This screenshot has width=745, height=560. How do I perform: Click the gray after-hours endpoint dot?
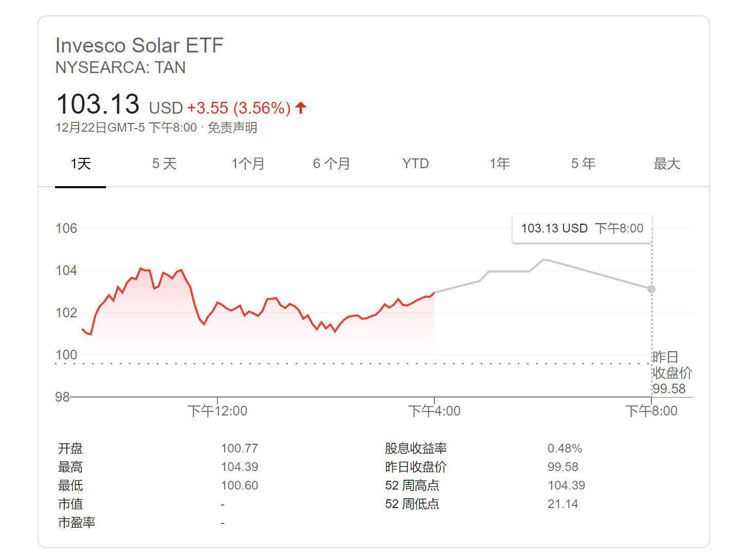(651, 289)
